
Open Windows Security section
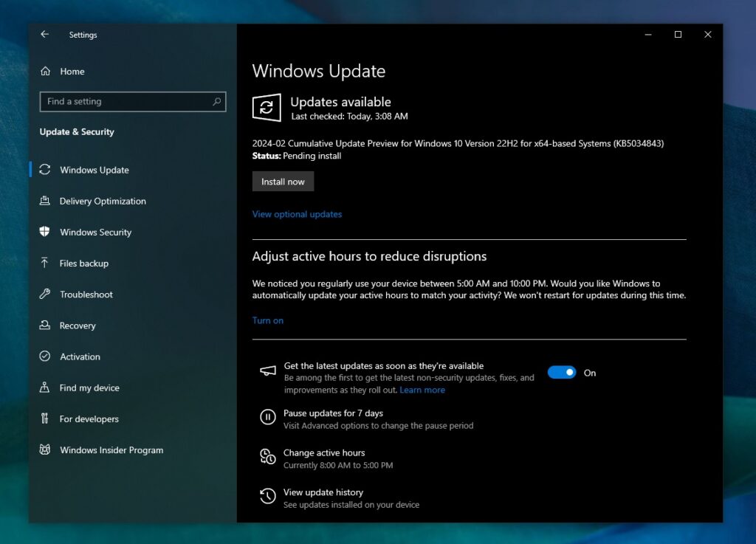(x=97, y=232)
